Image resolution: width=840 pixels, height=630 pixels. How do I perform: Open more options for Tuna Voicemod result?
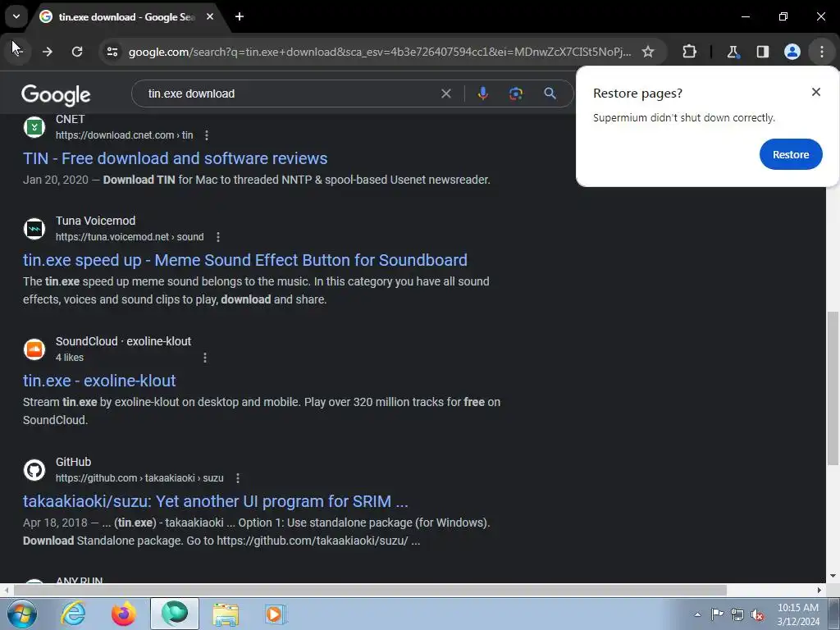pos(217,237)
